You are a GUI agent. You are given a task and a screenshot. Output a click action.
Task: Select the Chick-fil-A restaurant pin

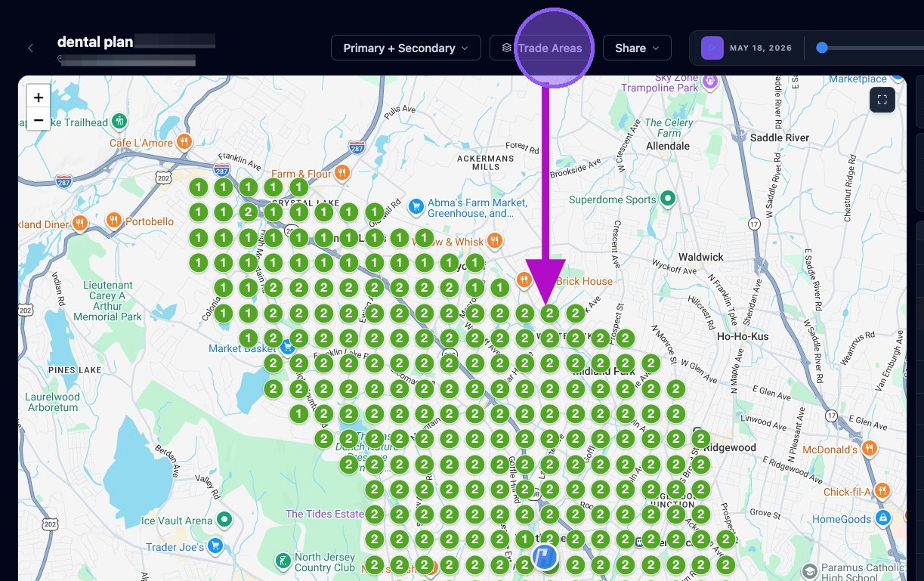pyautogui.click(x=881, y=491)
